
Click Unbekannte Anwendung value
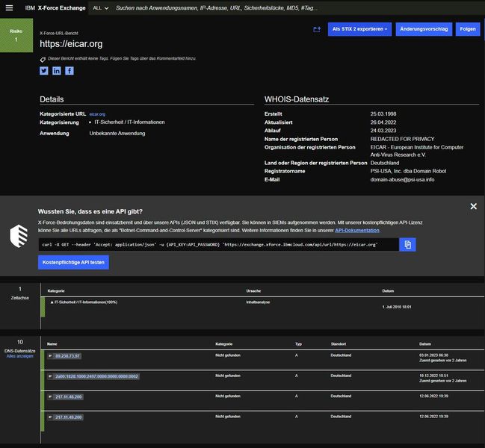pyautogui.click(x=117, y=133)
